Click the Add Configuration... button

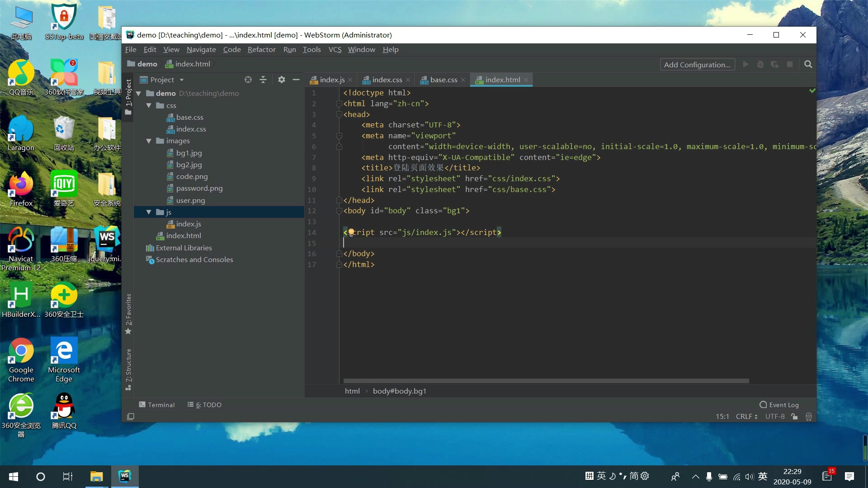coord(697,65)
